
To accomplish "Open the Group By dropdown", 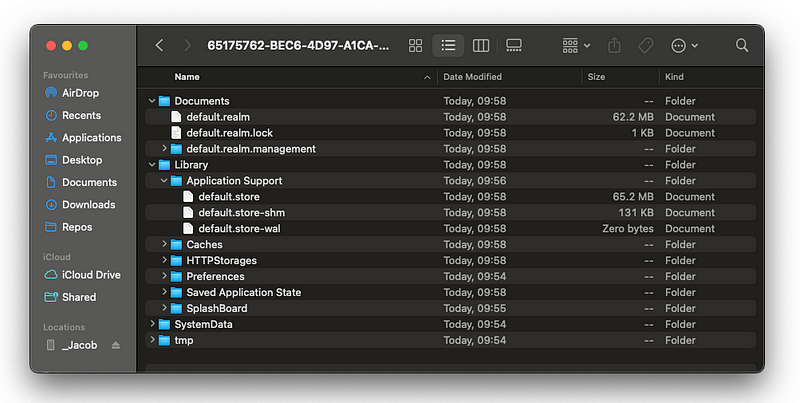I will tap(576, 46).
